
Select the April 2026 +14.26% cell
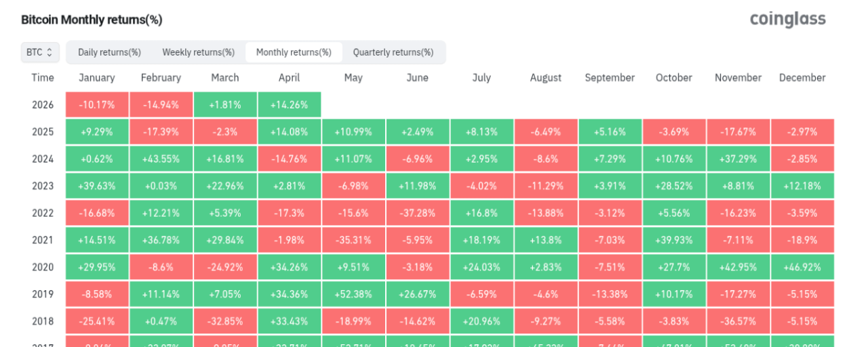point(289,105)
